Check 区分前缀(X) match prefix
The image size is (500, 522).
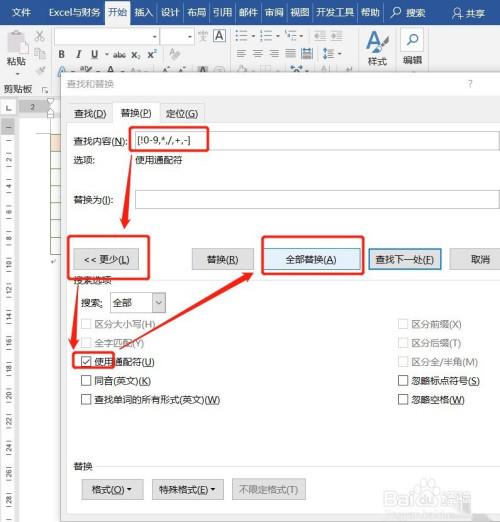point(403,324)
